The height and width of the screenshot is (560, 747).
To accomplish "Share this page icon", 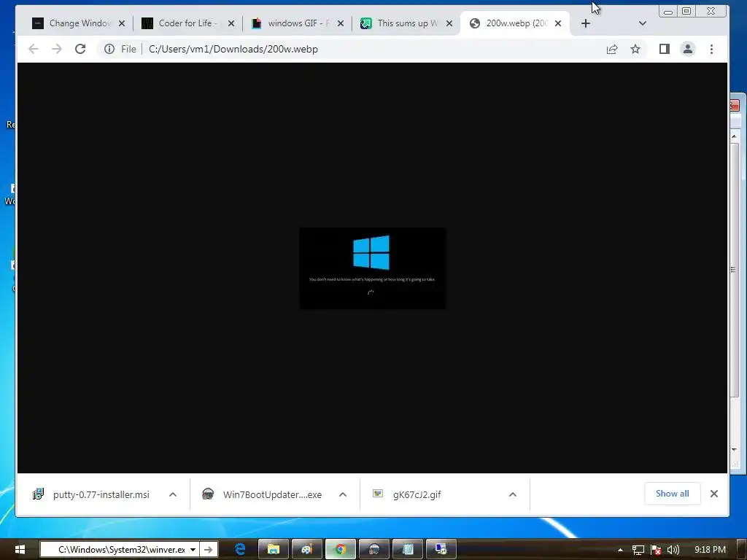I will pyautogui.click(x=612, y=49).
